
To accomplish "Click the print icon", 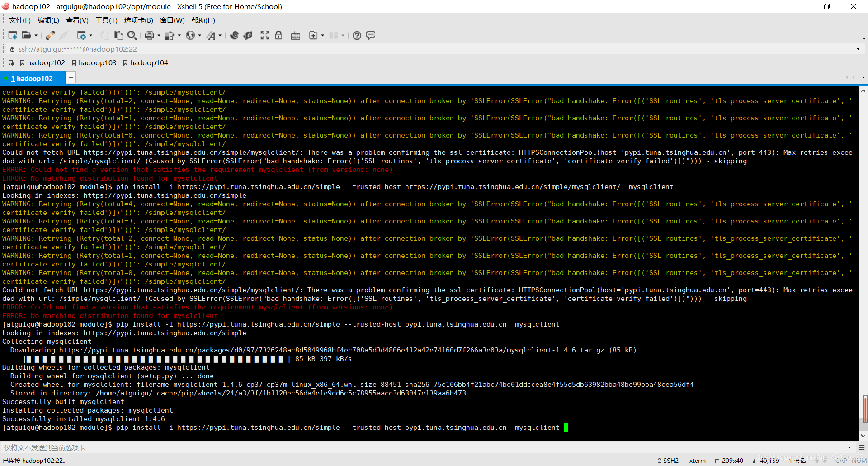I will [x=150, y=35].
